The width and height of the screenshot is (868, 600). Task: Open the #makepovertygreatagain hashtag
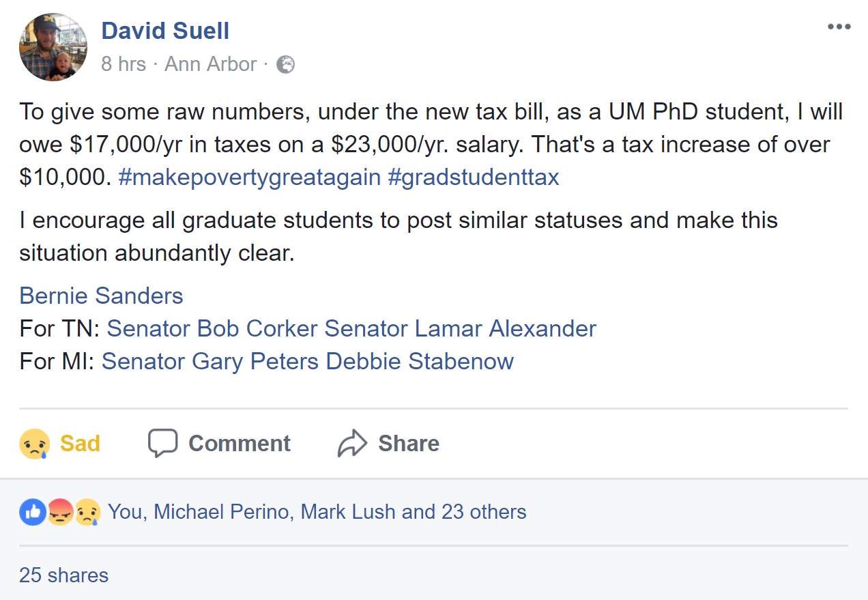tap(249, 177)
